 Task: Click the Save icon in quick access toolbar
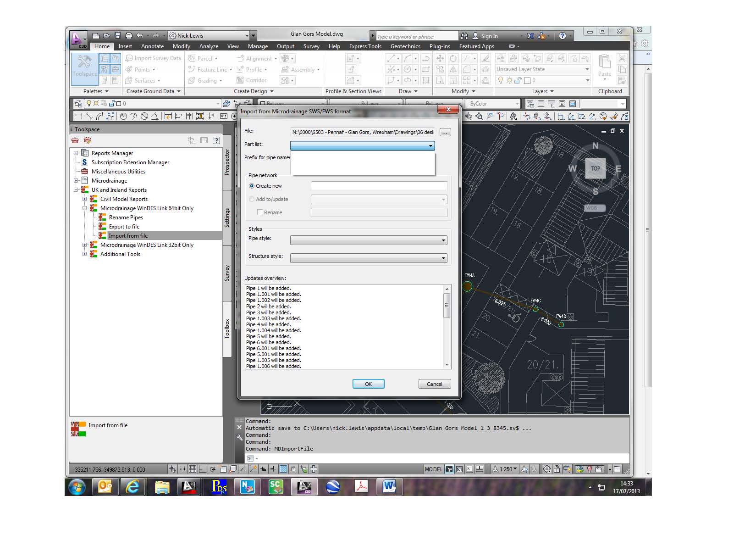click(117, 36)
